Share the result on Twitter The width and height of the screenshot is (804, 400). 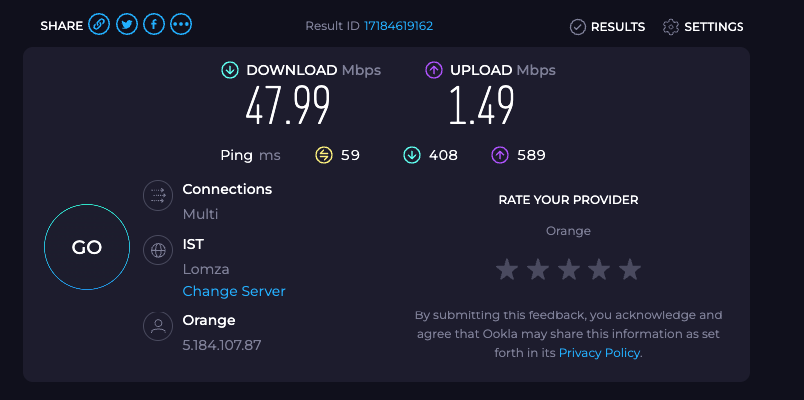click(x=127, y=24)
